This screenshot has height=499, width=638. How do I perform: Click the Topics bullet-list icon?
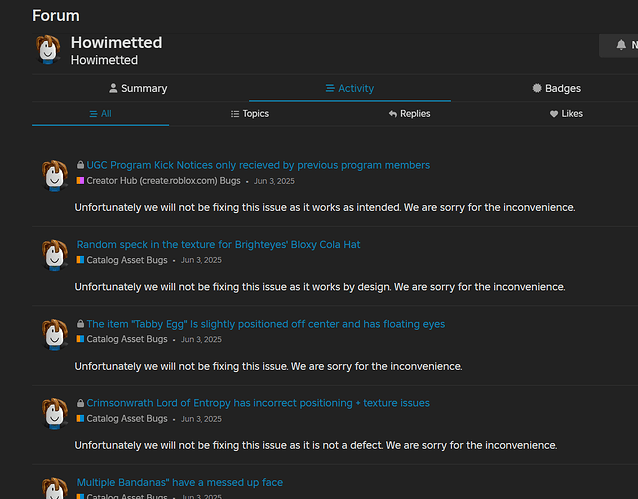pyautogui.click(x=235, y=114)
